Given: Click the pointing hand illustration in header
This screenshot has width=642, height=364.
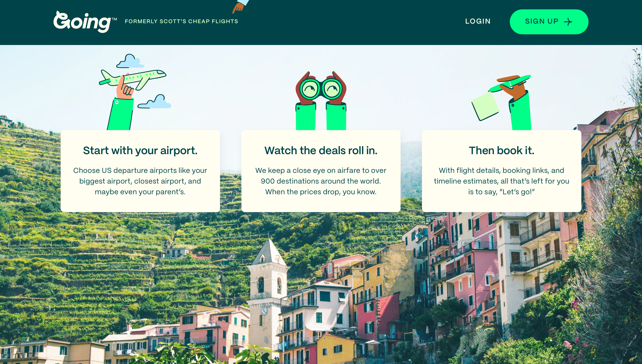Looking at the screenshot, I should pos(240,6).
